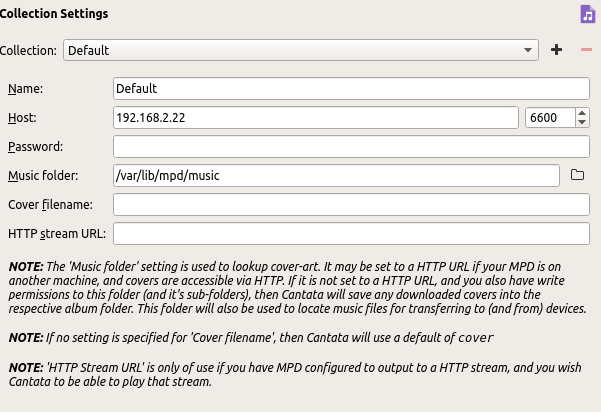This screenshot has width=601, height=412.
Task: Decrease the port number with the down arrow
Action: tap(582, 123)
